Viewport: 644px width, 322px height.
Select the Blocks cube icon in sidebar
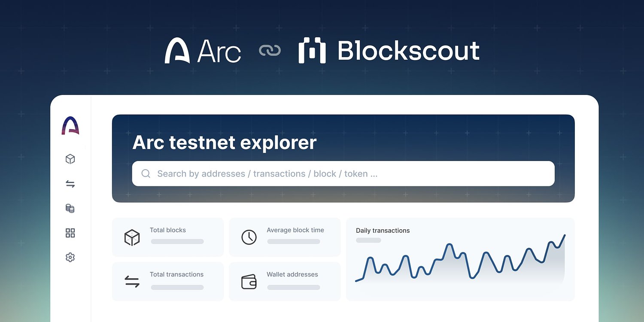70,159
